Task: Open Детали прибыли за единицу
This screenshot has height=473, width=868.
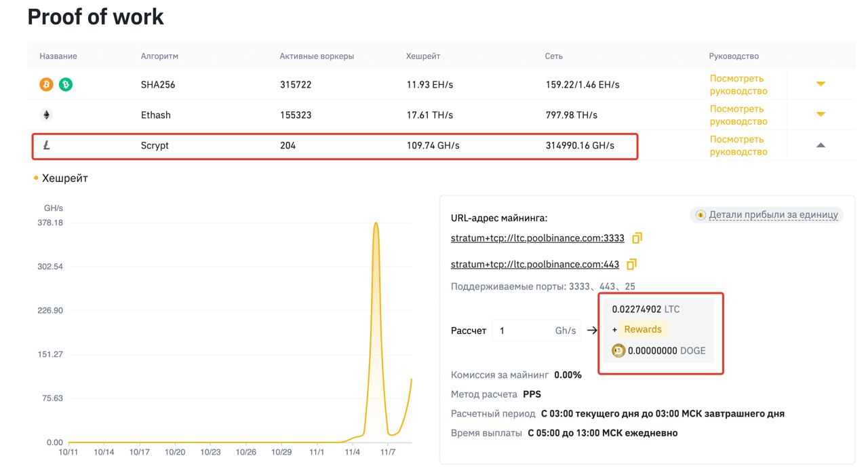Action: pyautogui.click(x=773, y=215)
